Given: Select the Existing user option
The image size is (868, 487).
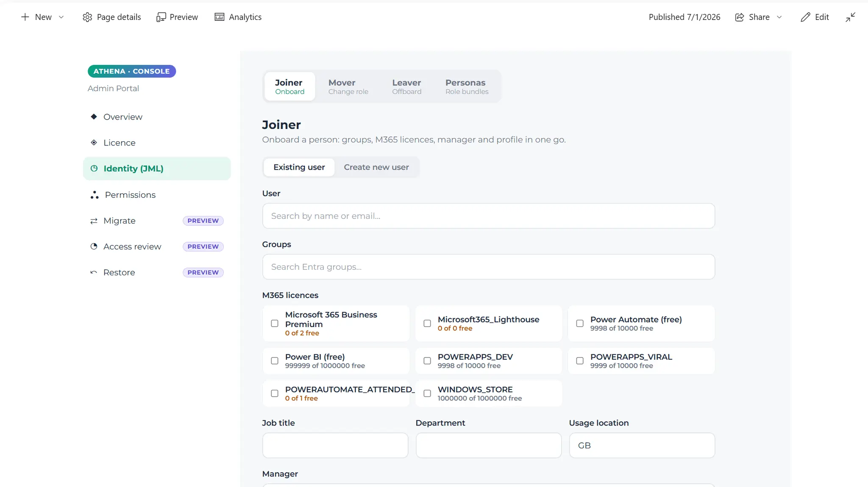Looking at the screenshot, I should (x=299, y=167).
